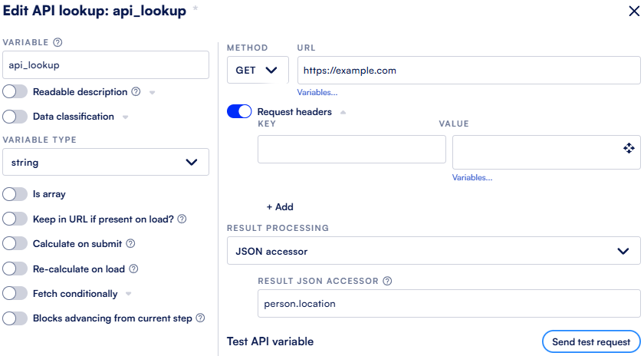Click help icon for Result JSON Accessor

387,281
